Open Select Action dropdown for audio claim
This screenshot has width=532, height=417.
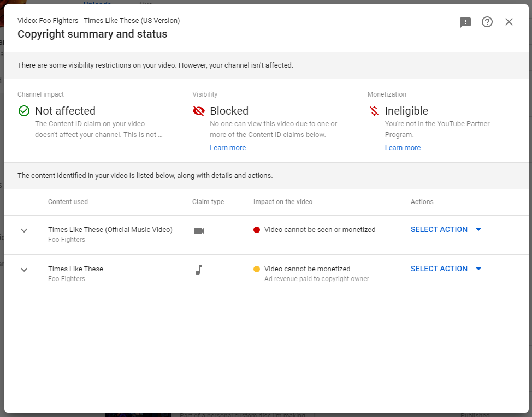coord(446,269)
